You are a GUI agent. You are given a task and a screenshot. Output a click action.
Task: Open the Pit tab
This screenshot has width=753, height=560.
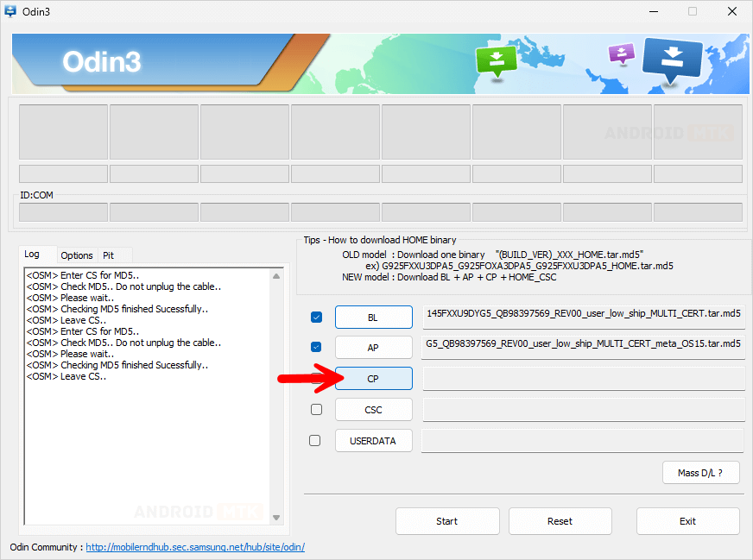pos(108,255)
